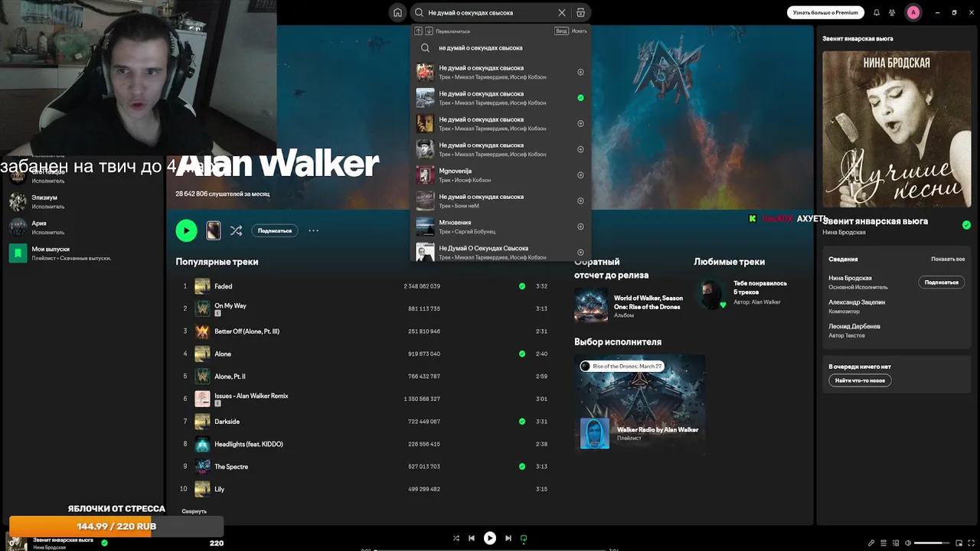Toggle liked checkmark on 'Faded'
Image resolution: width=980 pixels, height=551 pixels.
(x=522, y=286)
